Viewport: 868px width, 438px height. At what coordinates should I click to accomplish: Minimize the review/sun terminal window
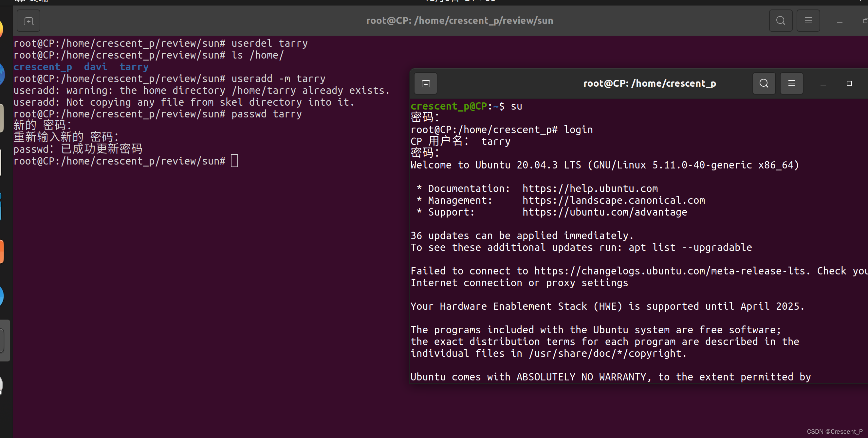[x=840, y=22]
